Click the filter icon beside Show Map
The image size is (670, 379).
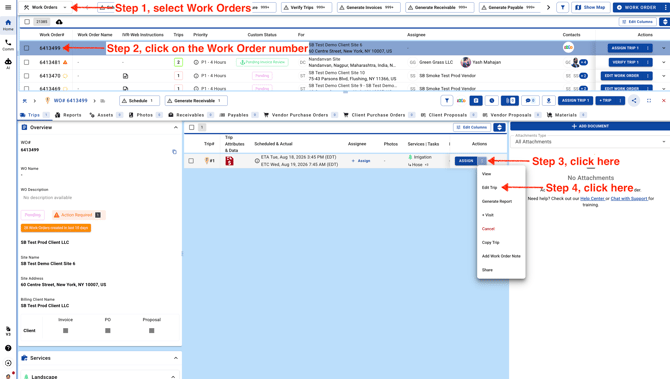pos(563,7)
